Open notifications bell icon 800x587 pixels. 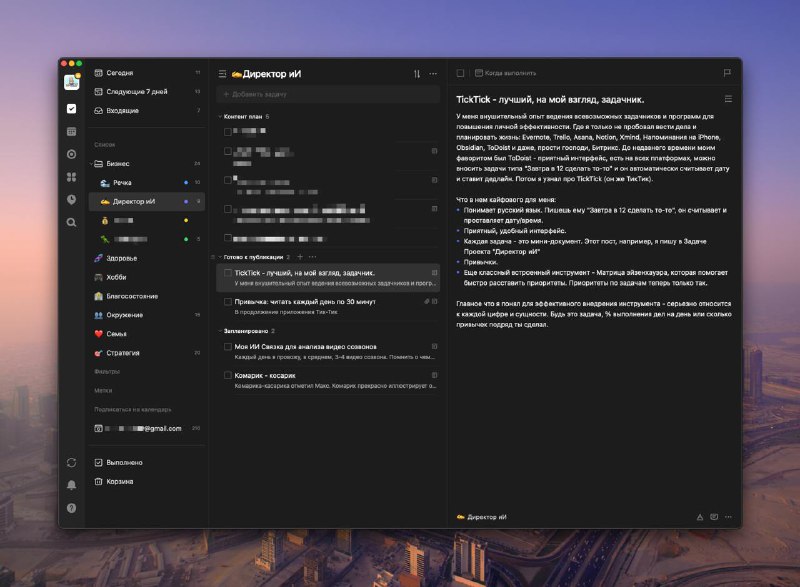[x=71, y=485]
